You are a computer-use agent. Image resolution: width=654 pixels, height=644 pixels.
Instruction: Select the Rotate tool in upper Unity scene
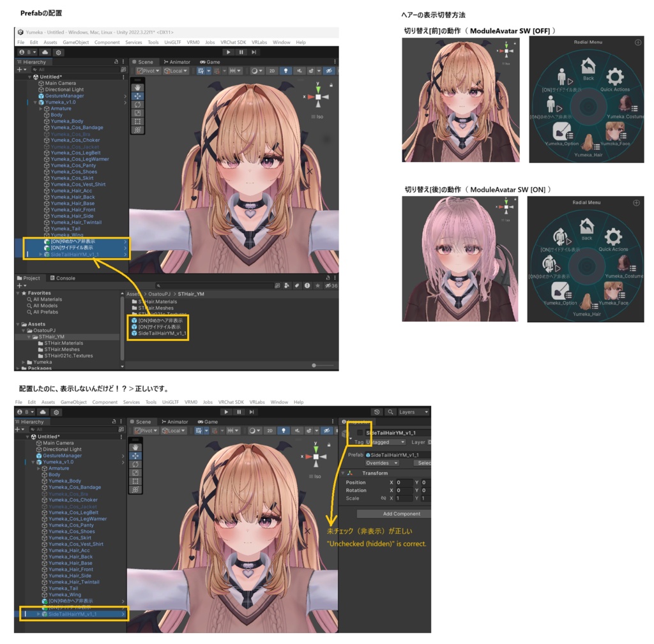[x=137, y=105]
